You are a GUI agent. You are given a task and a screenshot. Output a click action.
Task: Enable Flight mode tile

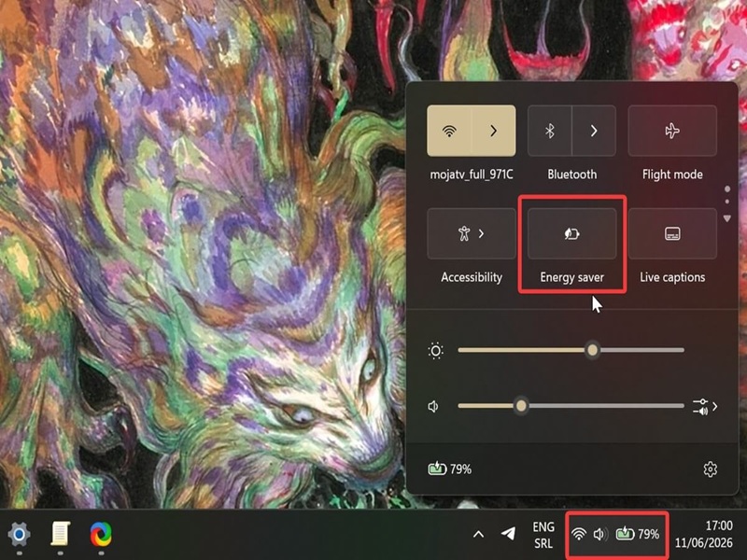[x=672, y=131]
